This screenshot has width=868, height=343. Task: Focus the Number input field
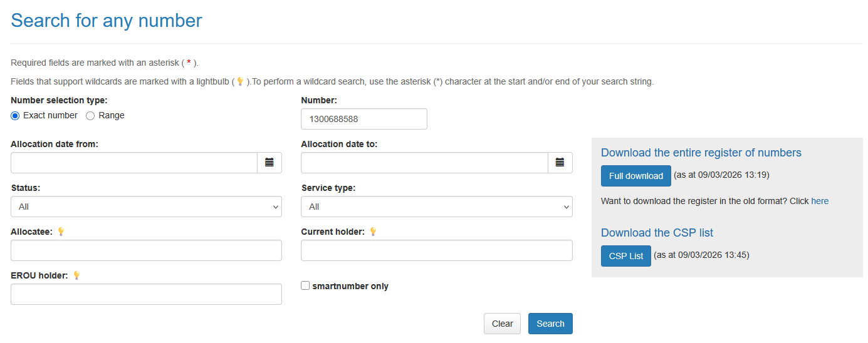tap(363, 119)
